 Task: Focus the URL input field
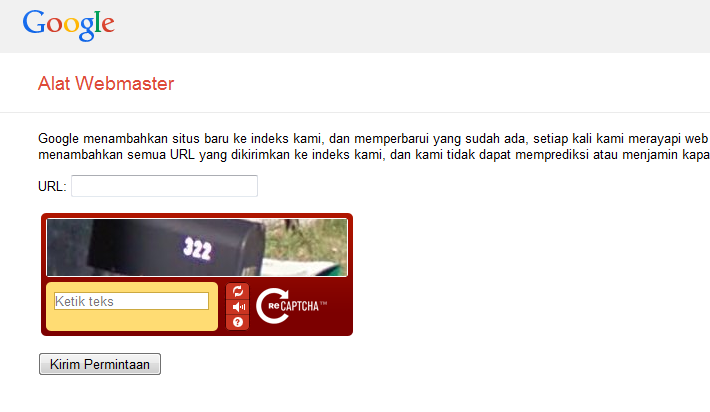click(164, 186)
